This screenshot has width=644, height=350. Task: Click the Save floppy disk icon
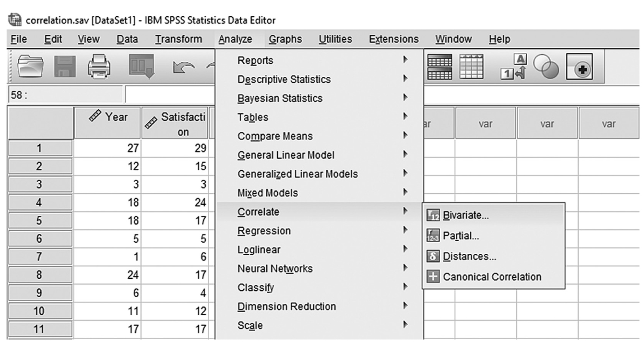65,66
